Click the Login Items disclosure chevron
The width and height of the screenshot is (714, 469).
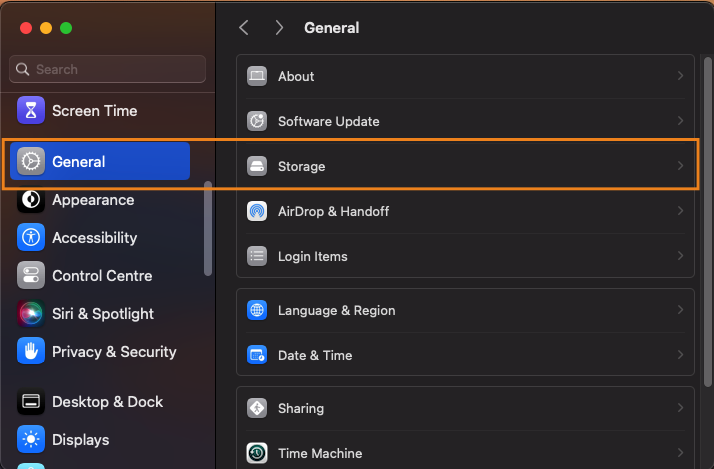point(680,256)
